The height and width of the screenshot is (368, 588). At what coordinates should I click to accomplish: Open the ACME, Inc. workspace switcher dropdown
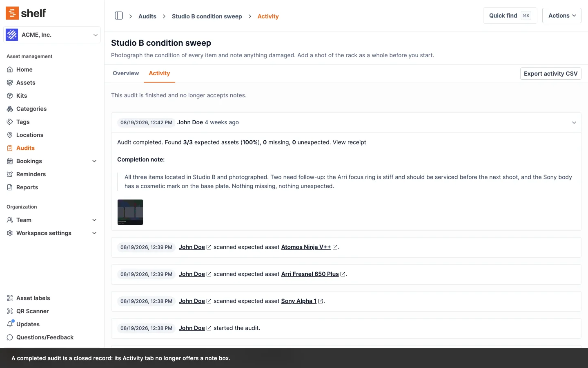click(x=52, y=35)
